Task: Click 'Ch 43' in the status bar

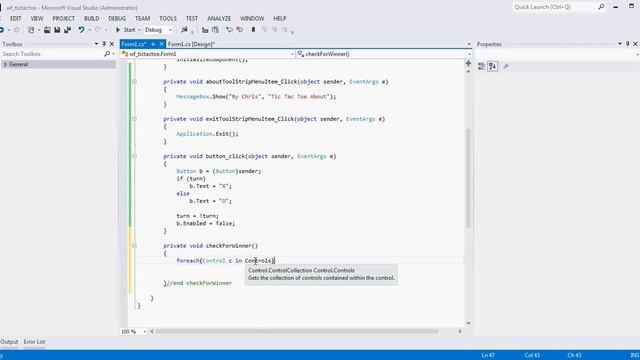Action: (574, 355)
